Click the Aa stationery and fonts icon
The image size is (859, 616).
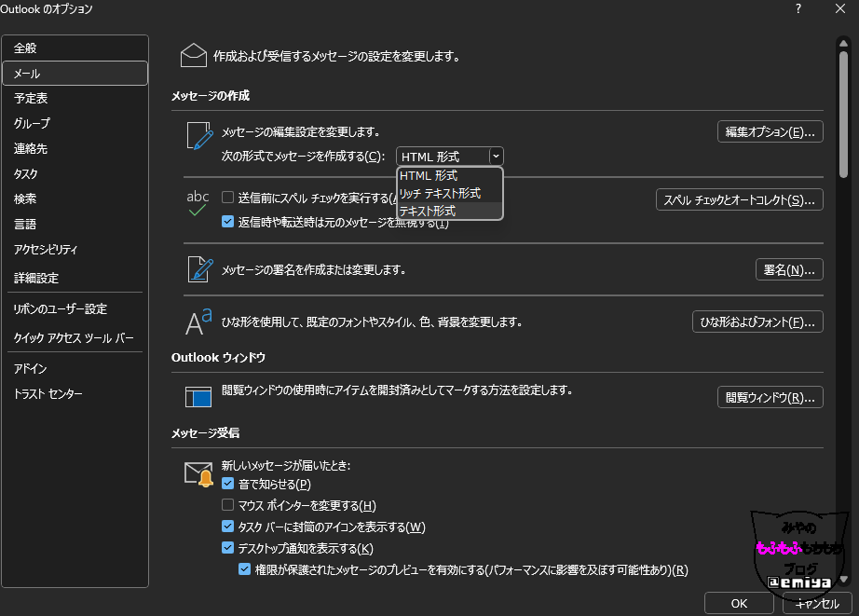(198, 322)
